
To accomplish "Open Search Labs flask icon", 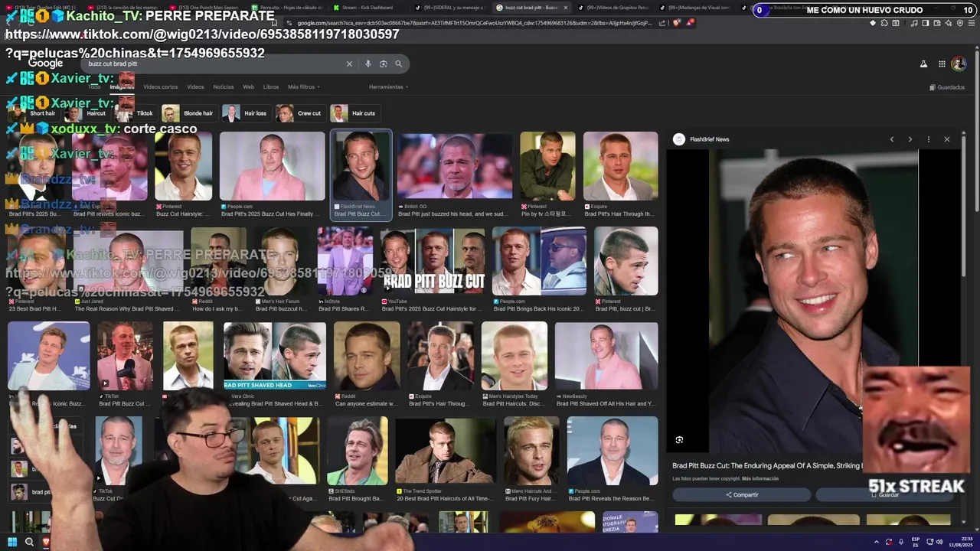I will pos(923,64).
